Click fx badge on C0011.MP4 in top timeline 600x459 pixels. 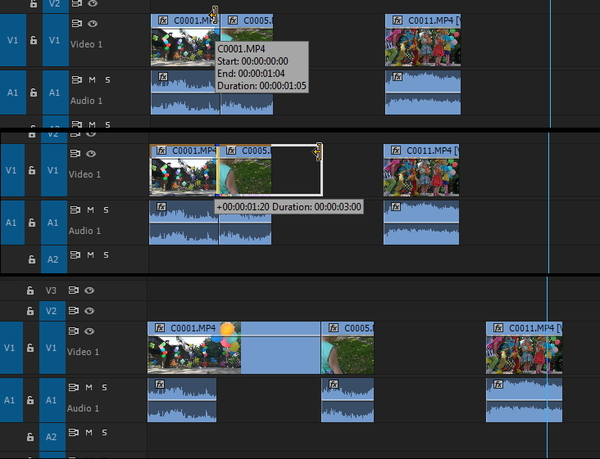click(x=396, y=21)
